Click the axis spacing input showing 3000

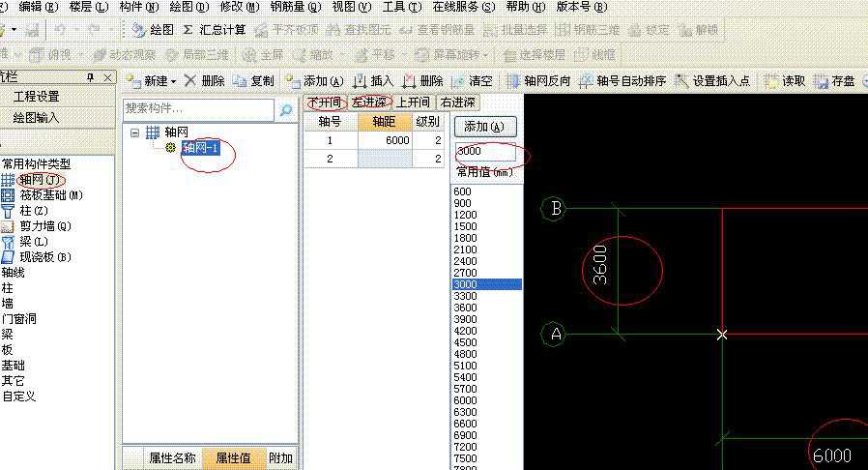click(485, 151)
